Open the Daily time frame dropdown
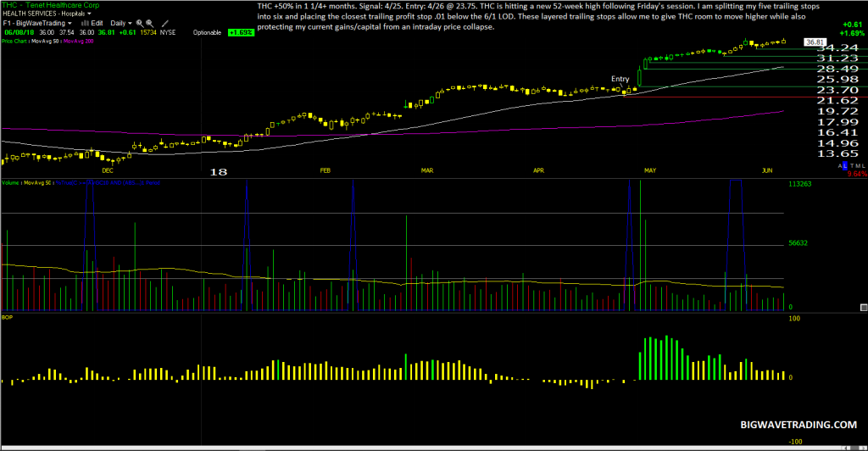 click(x=121, y=23)
